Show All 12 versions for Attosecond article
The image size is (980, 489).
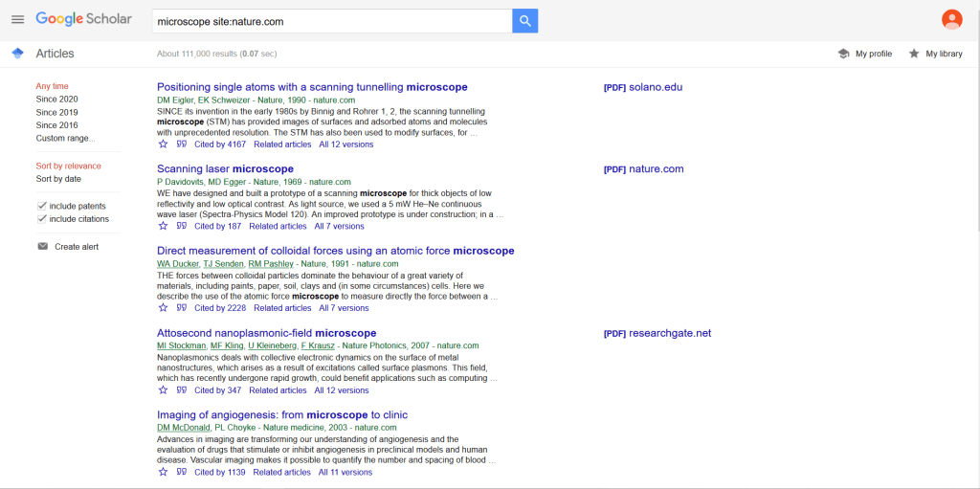tap(342, 390)
